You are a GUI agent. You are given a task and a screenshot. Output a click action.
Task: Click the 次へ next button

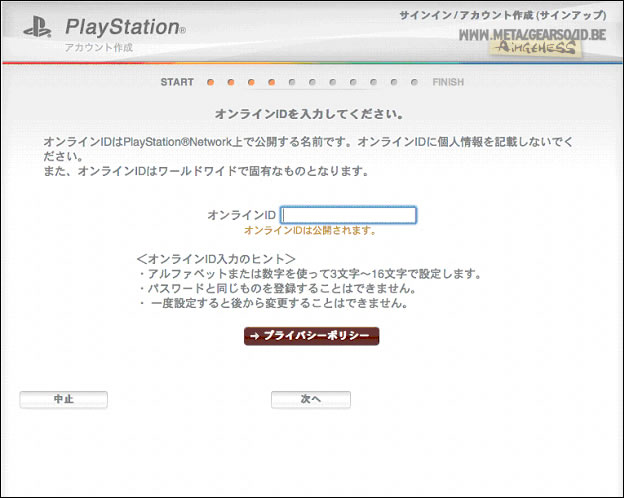coord(311,399)
